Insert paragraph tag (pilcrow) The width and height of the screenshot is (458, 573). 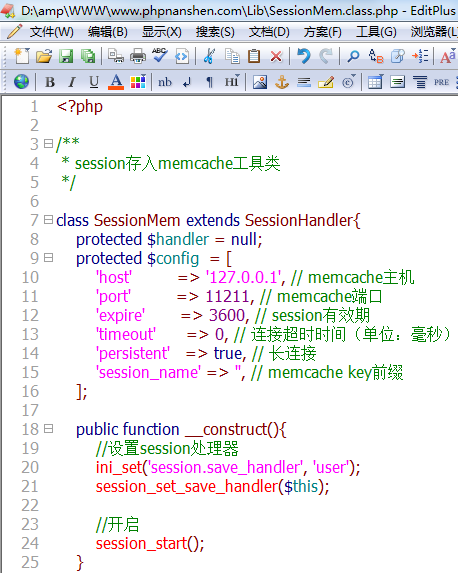(x=209, y=83)
